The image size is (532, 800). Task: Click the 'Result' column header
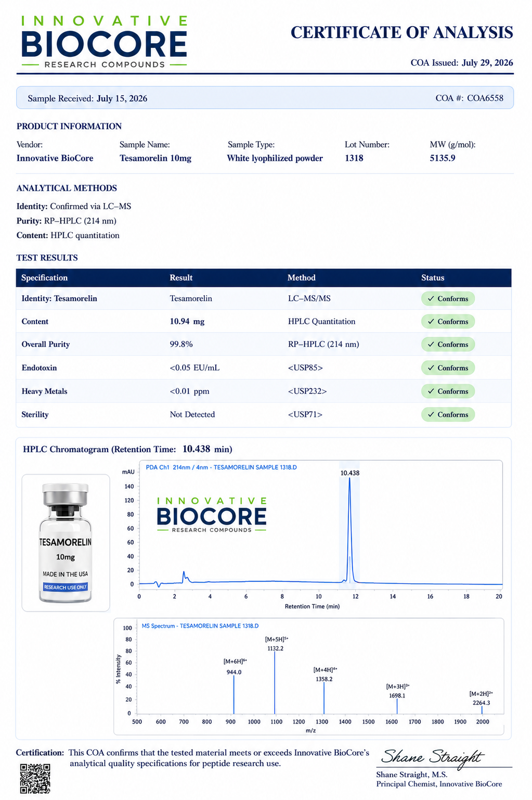point(181,278)
